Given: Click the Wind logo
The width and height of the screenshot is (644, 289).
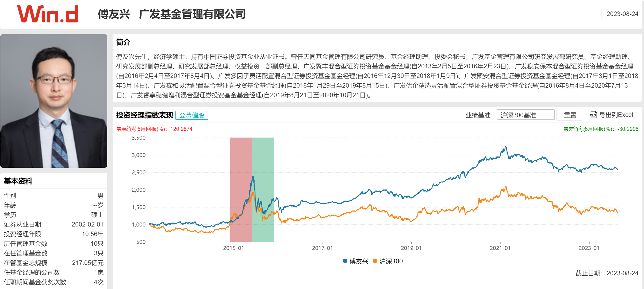Looking at the screenshot, I should pos(48,14).
